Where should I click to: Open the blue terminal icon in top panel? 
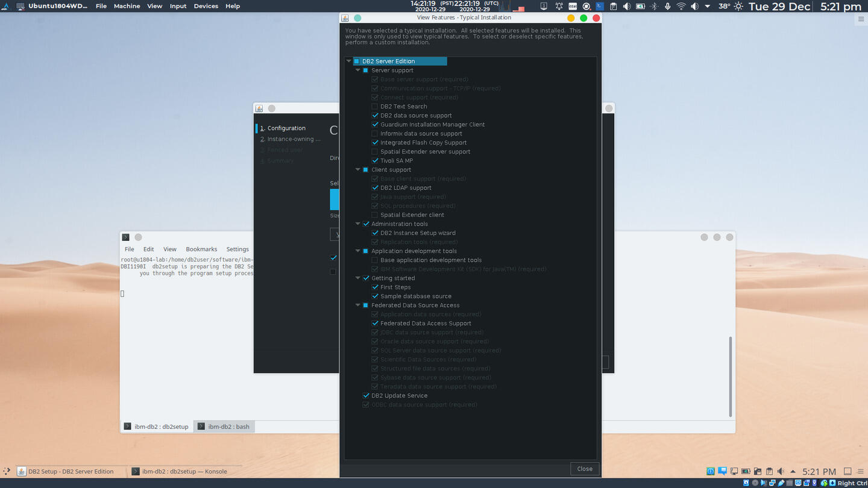coord(600,6)
